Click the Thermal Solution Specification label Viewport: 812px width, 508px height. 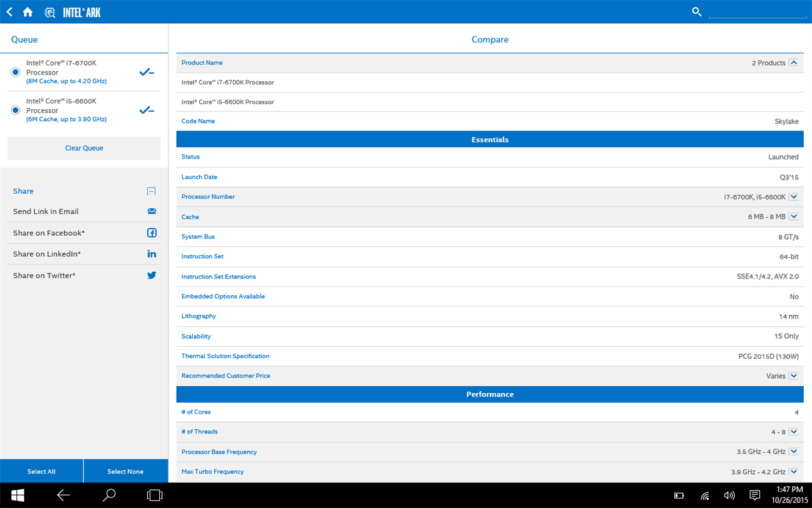(226, 356)
